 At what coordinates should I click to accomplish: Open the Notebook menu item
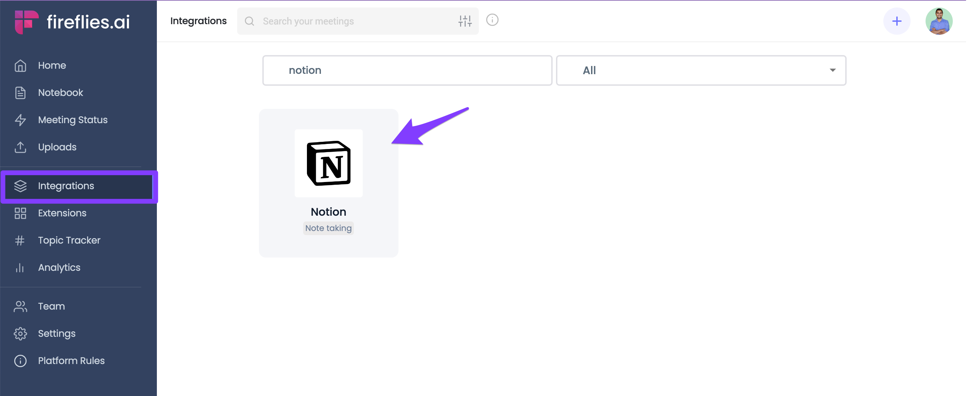78,93
